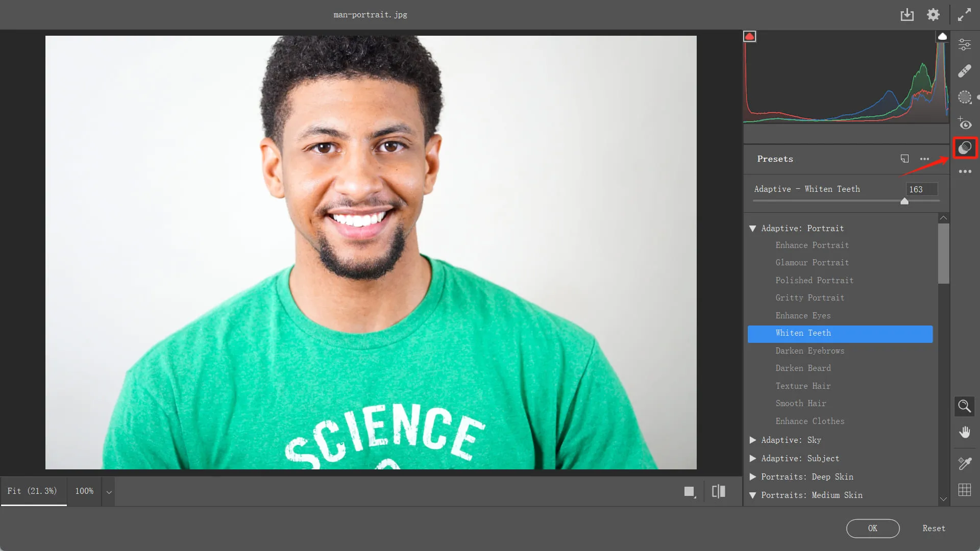Image resolution: width=980 pixels, height=551 pixels.
Task: Open the Edit sliders panel icon
Action: 964,44
